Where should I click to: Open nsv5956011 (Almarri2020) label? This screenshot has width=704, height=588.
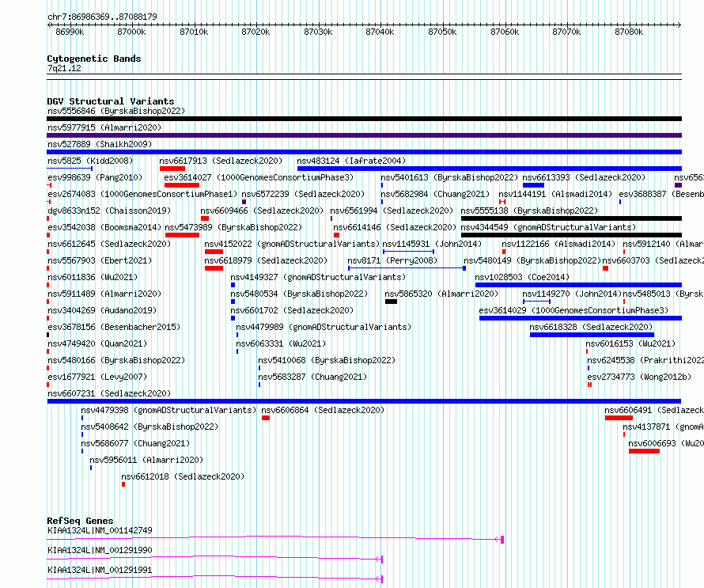pyautogui.click(x=146, y=460)
